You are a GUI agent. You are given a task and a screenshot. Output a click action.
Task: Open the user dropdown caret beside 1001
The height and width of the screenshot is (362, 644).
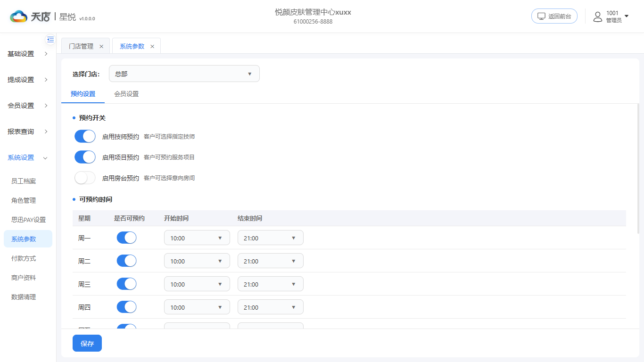click(x=627, y=16)
